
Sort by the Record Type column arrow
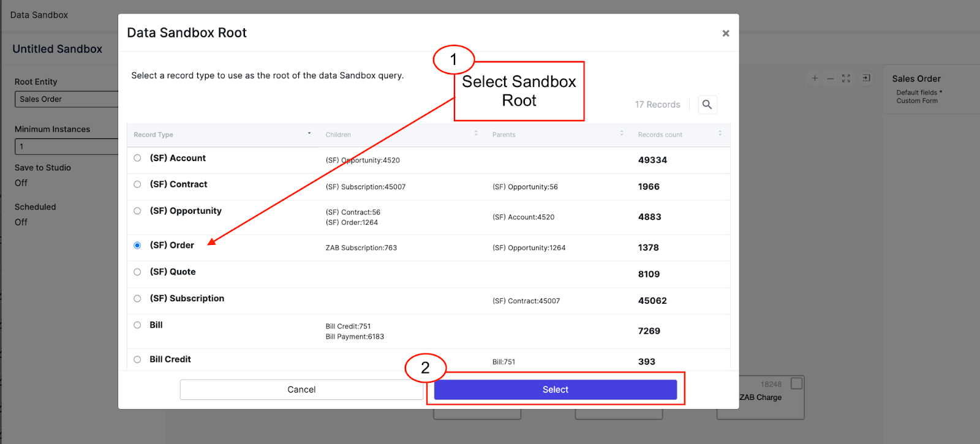(309, 134)
